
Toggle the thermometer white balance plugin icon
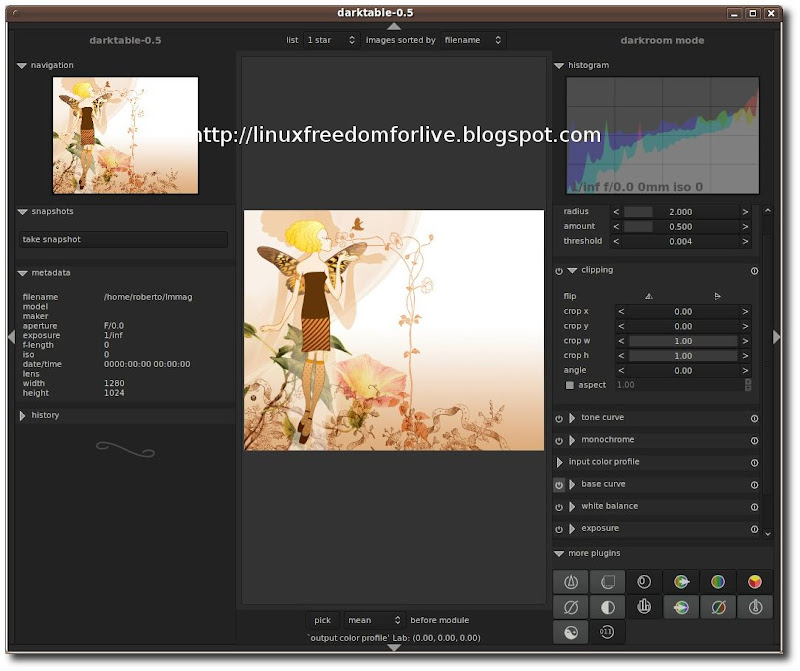(755, 607)
